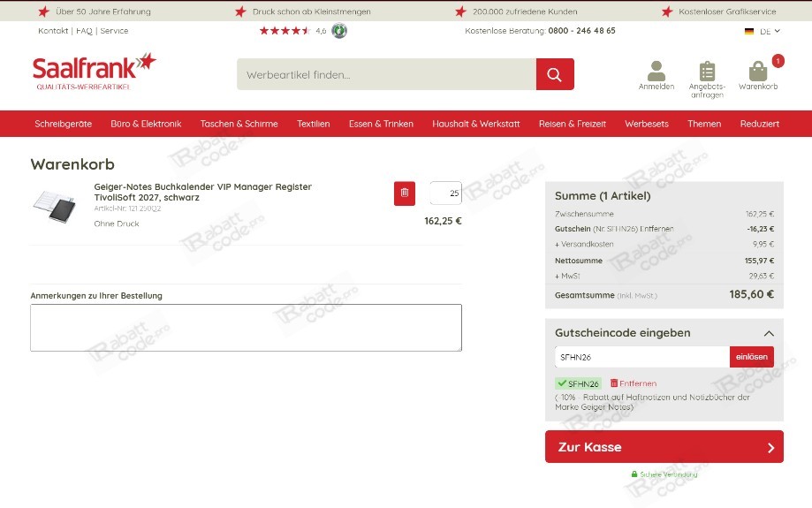Click the Service link
This screenshot has width=812, height=508.
pos(114,31)
